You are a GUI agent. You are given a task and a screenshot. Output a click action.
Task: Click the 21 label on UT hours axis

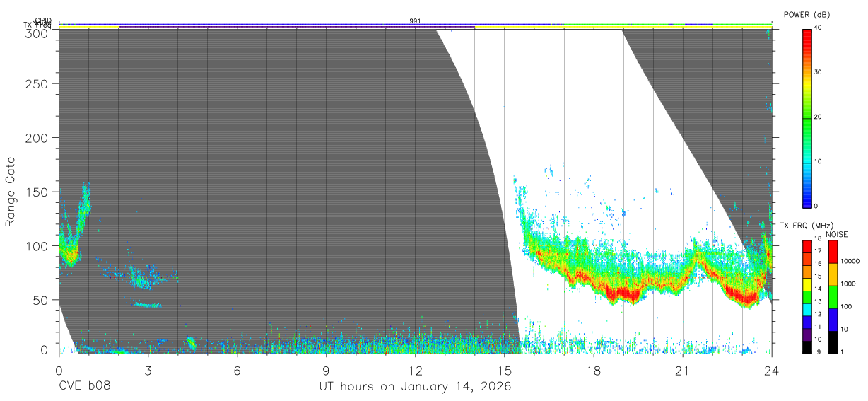pos(682,371)
